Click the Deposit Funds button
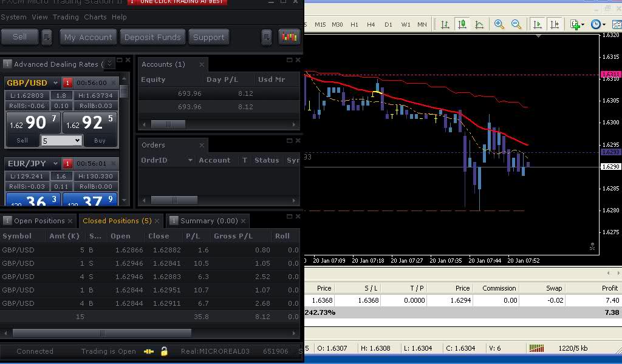This screenshot has height=364, width=622. (152, 37)
